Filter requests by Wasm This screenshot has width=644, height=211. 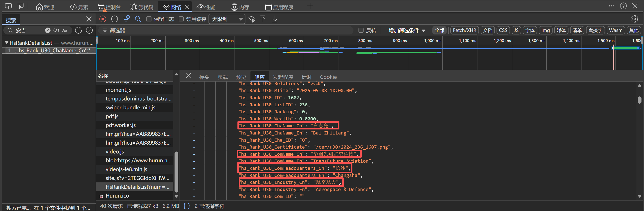click(615, 30)
